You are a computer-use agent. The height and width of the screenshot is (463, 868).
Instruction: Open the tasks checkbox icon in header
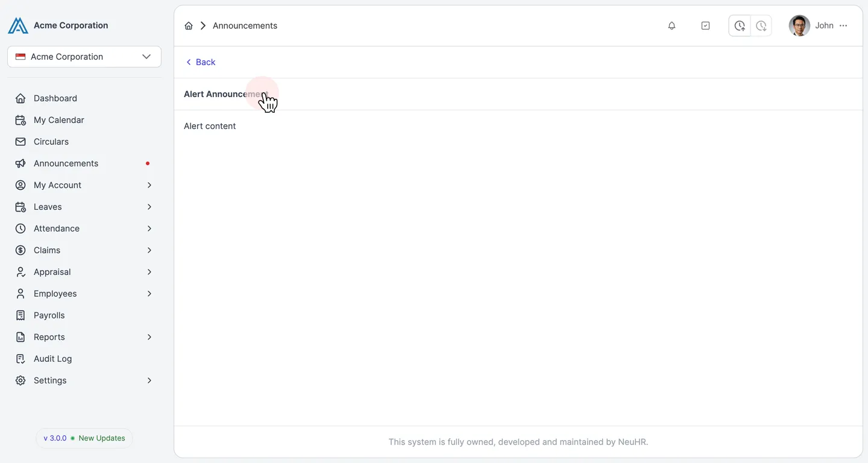(705, 25)
